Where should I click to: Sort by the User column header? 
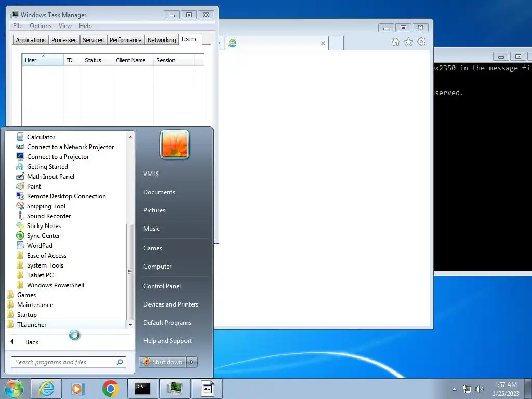(43, 60)
